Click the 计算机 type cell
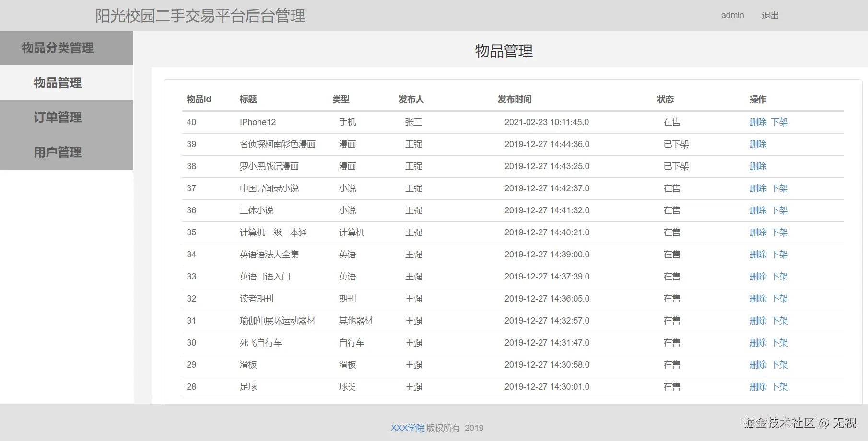 click(352, 232)
